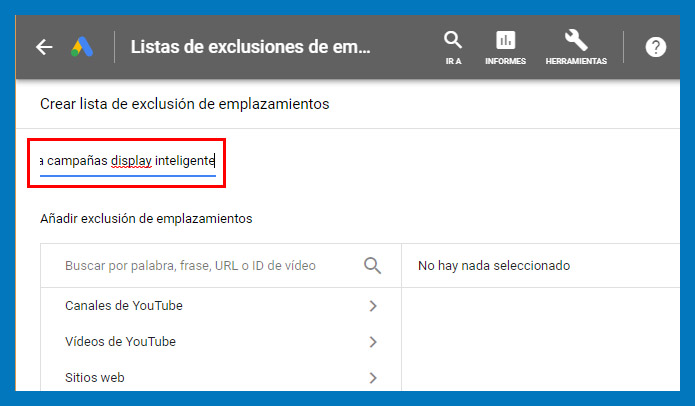695x406 pixels.
Task: Go back with the left arrow icon
Action: (x=44, y=47)
